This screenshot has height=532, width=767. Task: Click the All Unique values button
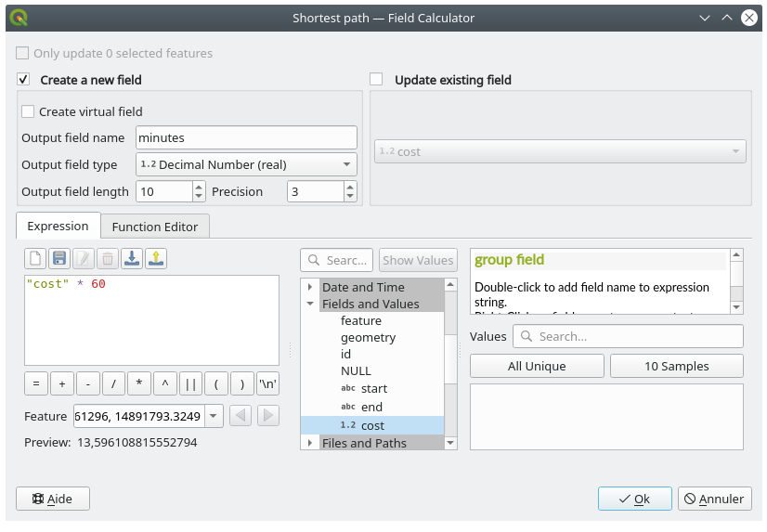click(537, 366)
